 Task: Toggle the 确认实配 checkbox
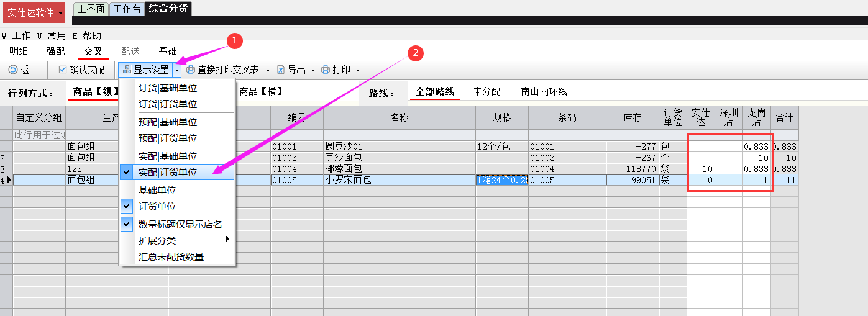pos(63,70)
